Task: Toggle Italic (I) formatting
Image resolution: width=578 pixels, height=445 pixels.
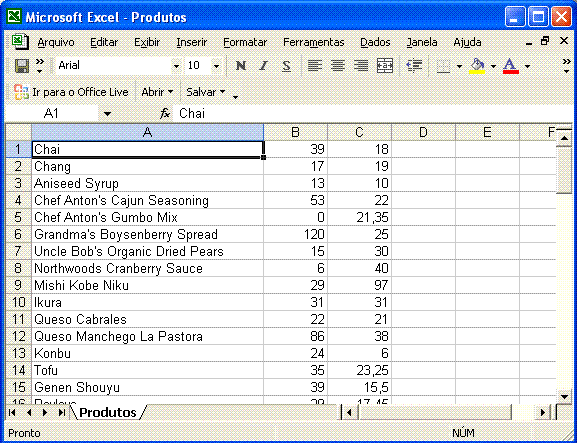Action: [263, 66]
